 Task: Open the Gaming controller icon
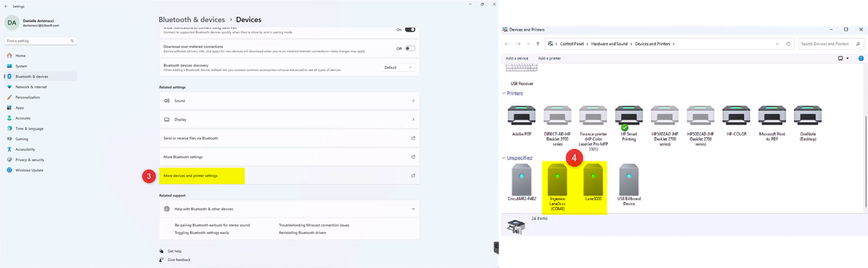coord(10,139)
